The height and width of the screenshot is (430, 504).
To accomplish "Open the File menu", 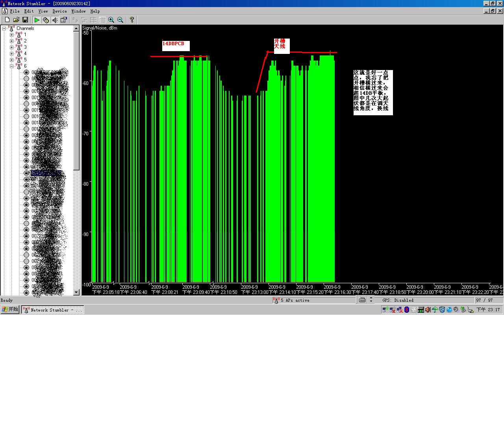I will pyautogui.click(x=15, y=11).
